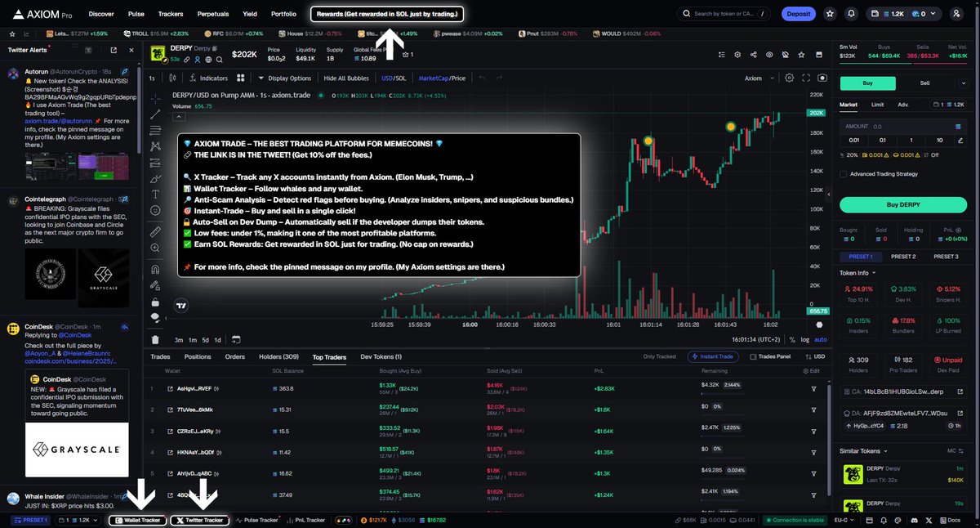
Task: Open the Perpetuals menu
Action: 212,14
